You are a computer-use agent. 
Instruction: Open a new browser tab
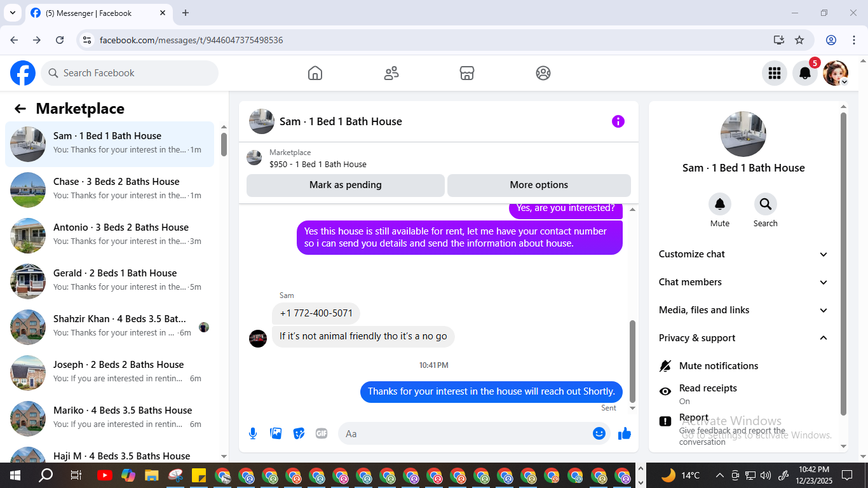[186, 13]
